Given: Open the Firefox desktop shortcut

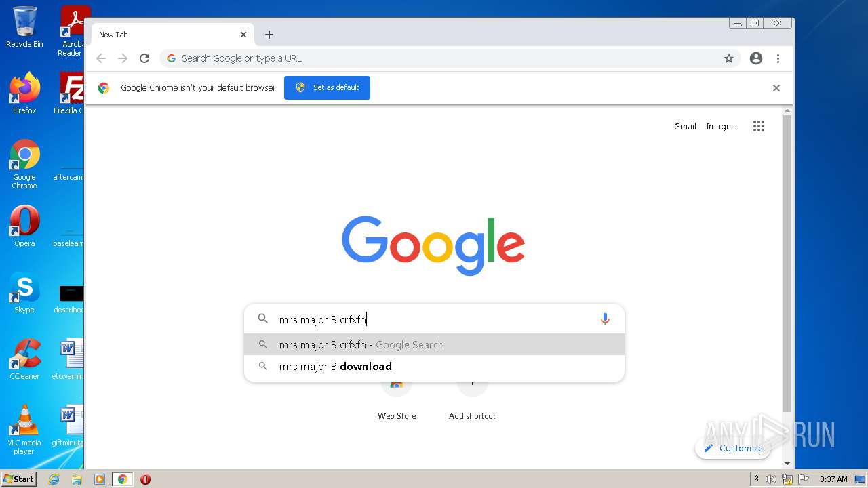Looking at the screenshot, I should (24, 93).
